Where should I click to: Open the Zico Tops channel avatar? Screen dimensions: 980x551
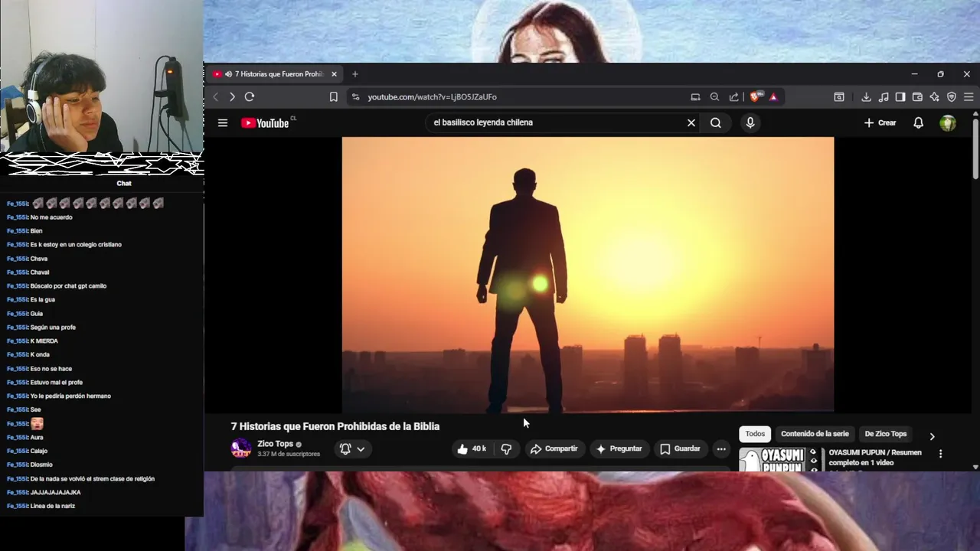241,448
